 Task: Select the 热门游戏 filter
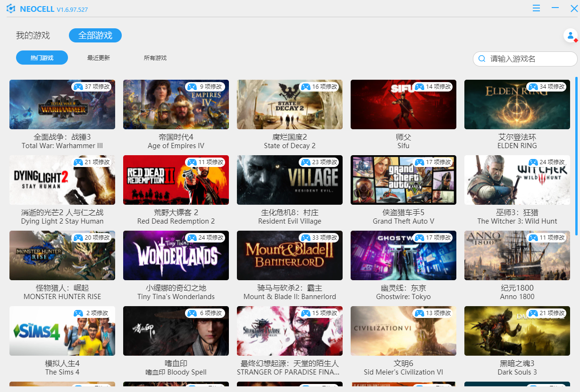click(42, 58)
